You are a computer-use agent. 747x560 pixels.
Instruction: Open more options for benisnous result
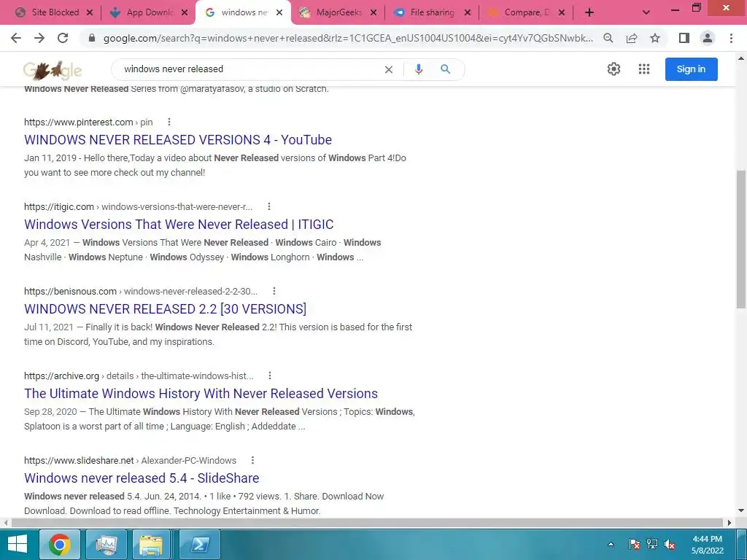pyautogui.click(x=274, y=291)
